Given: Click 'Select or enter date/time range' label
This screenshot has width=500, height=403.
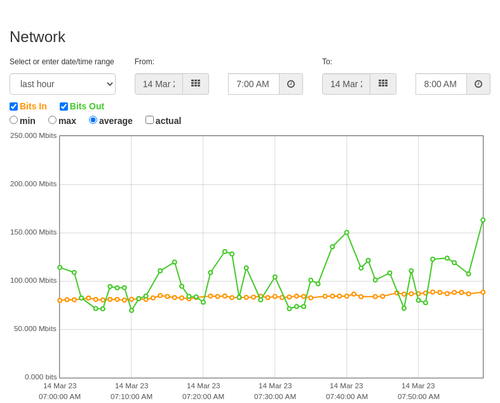Looking at the screenshot, I should tap(62, 62).
